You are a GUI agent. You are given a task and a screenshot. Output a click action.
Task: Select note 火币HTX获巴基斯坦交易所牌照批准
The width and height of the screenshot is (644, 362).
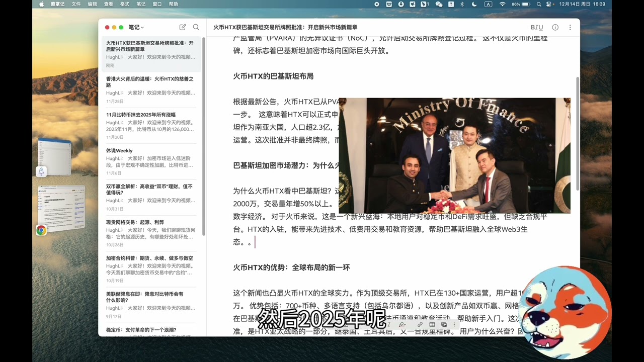pos(150,54)
